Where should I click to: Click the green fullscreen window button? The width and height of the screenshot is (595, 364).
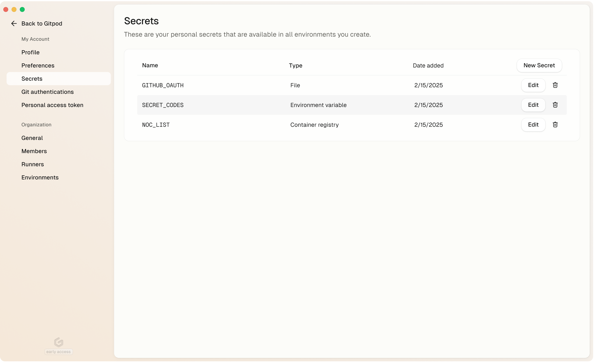[x=22, y=9]
